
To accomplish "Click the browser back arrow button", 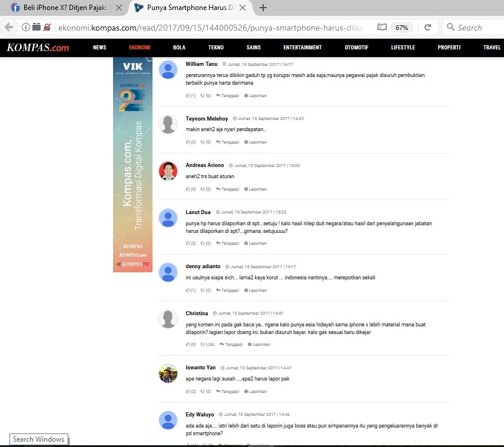I will click(9, 28).
